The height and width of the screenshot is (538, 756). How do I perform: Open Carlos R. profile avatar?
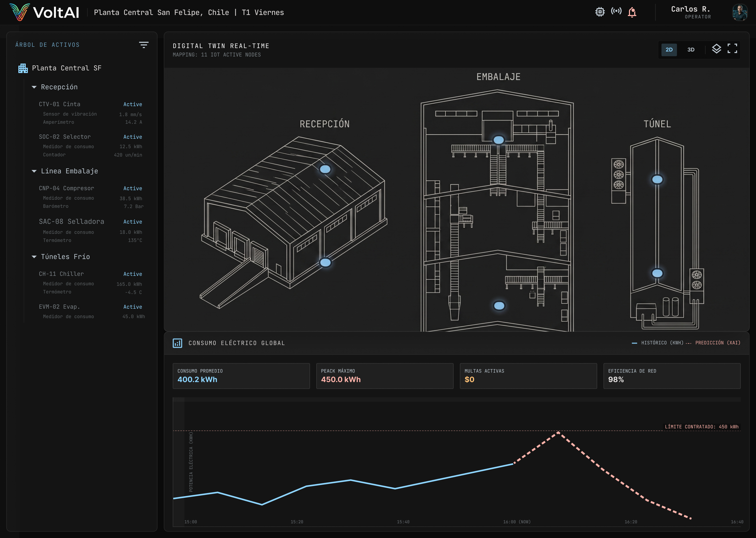tap(740, 12)
